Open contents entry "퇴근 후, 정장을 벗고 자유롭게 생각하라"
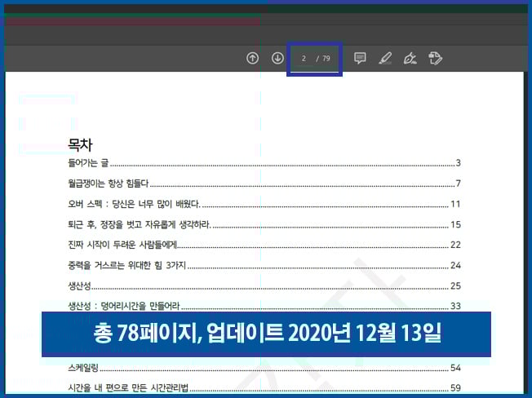532x398 pixels. click(x=140, y=224)
